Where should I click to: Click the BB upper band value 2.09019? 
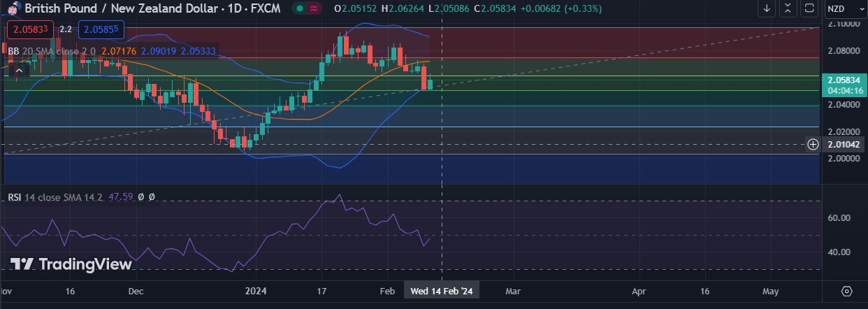click(158, 51)
